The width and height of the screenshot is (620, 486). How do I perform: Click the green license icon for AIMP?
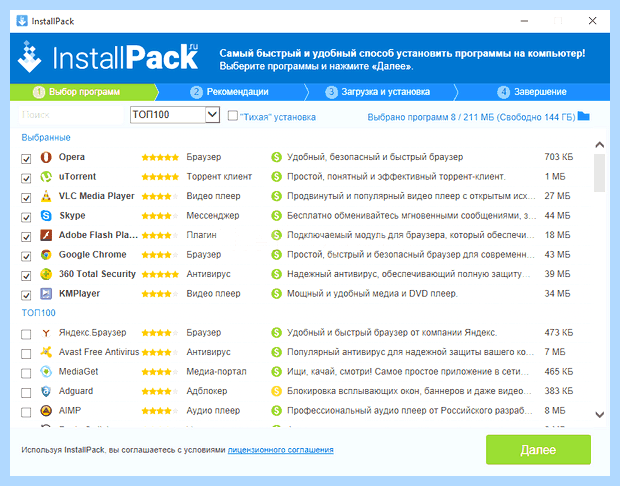pyautogui.click(x=276, y=410)
